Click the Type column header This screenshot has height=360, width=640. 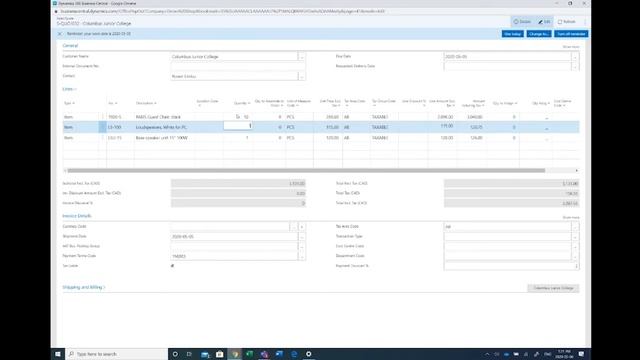tap(69, 103)
